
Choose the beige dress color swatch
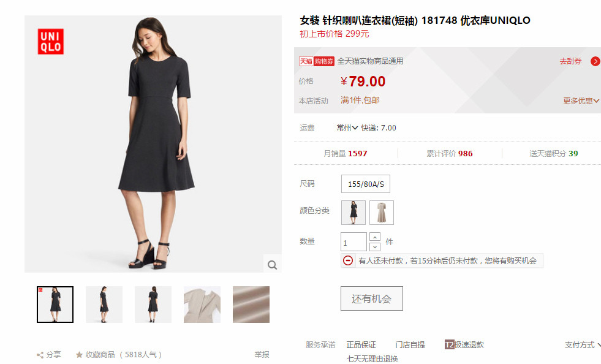382,213
